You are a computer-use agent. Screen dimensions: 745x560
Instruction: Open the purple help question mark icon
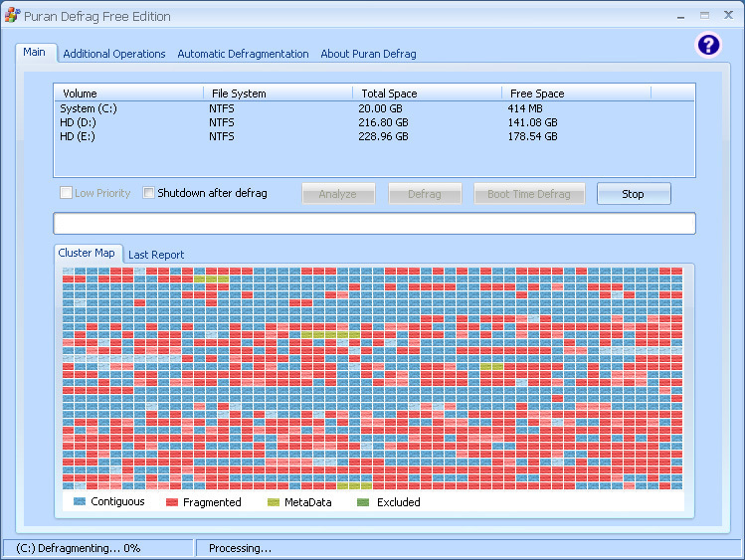(708, 45)
